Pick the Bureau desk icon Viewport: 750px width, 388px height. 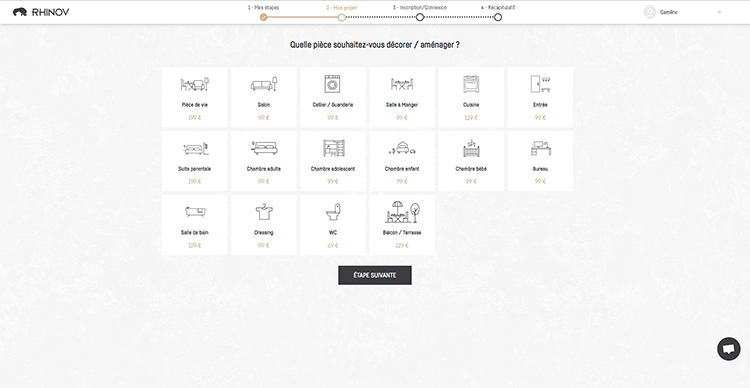point(540,148)
